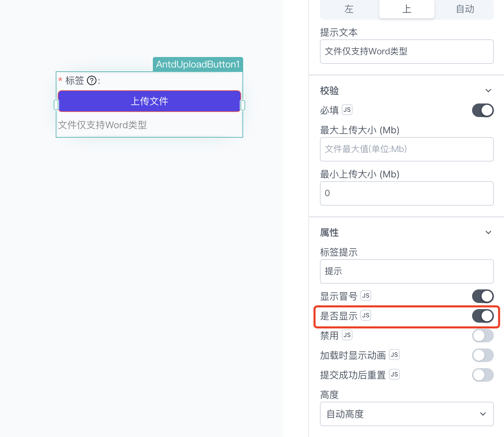Click the JS icon next to 提交成功后重置
504x437 pixels.
pos(394,374)
